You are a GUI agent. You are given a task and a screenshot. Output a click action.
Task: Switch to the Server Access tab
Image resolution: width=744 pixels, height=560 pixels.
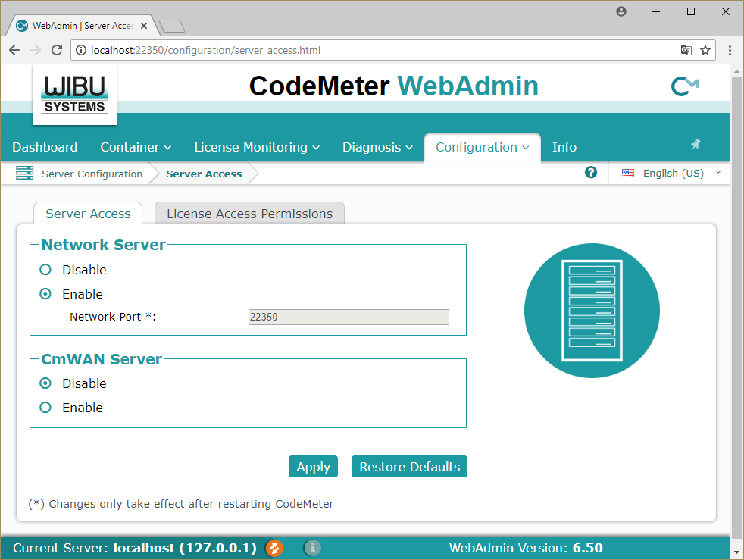88,214
